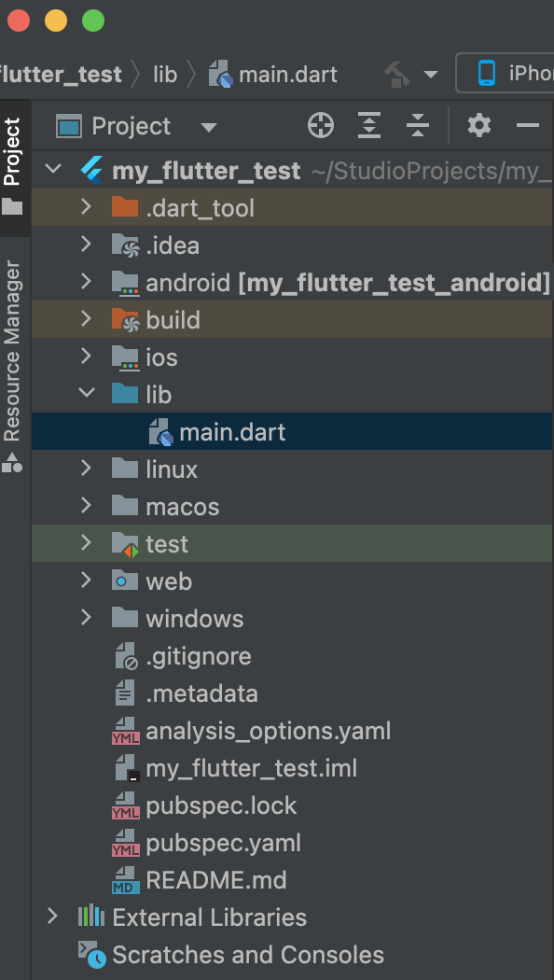This screenshot has height=980, width=554.
Task: Click main.dart in the breadcrumb bar
Action: pyautogui.click(x=273, y=75)
